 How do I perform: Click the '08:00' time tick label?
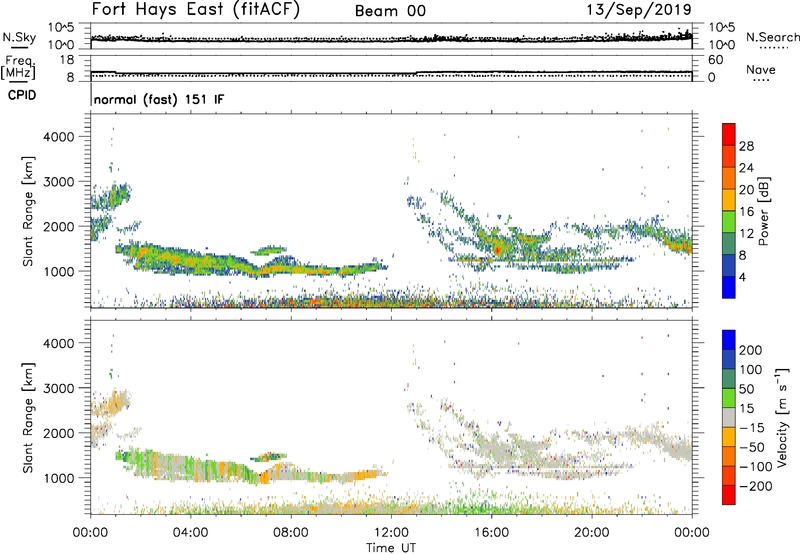[291, 533]
